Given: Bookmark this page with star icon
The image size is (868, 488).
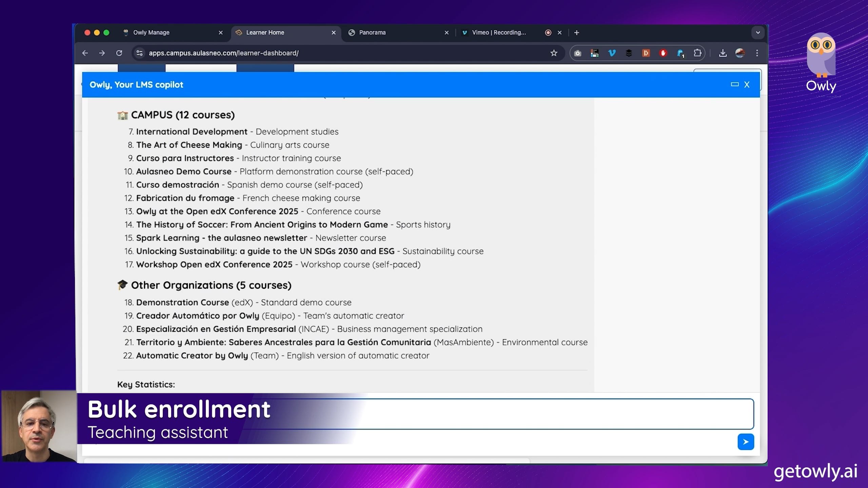Looking at the screenshot, I should pyautogui.click(x=554, y=53).
